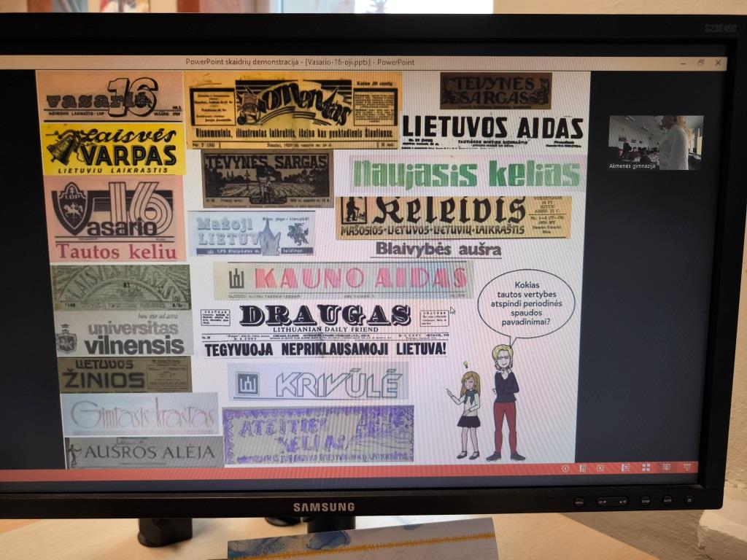Click the Mažoji Lietuva blue header
The height and width of the screenshot is (560, 747).
251,233
